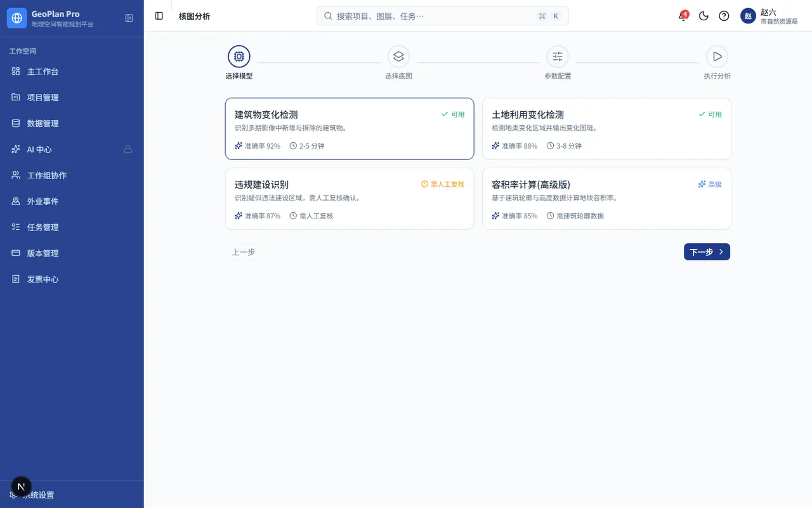Click the GeoPlan Pro globe logo
This screenshot has height=508, width=812.
point(17,18)
